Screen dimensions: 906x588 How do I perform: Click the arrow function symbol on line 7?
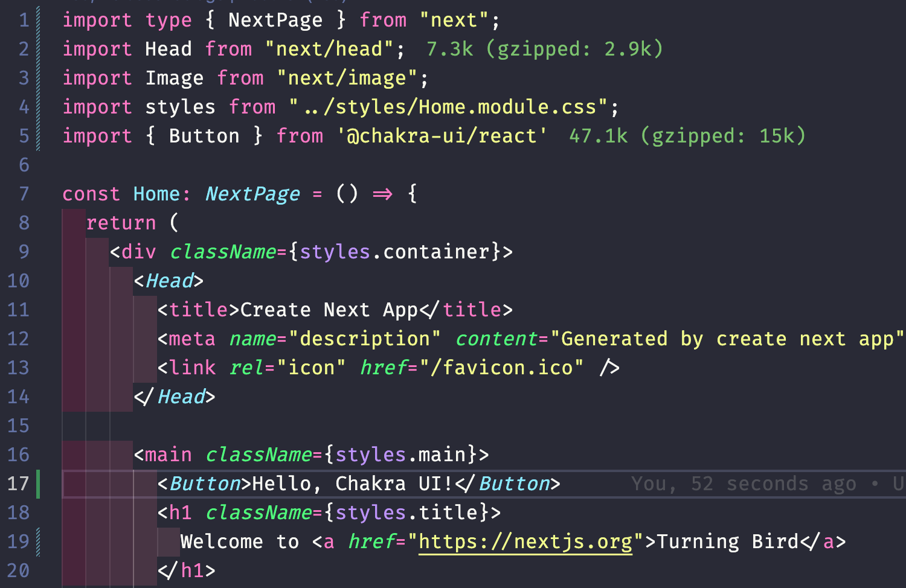(x=382, y=194)
